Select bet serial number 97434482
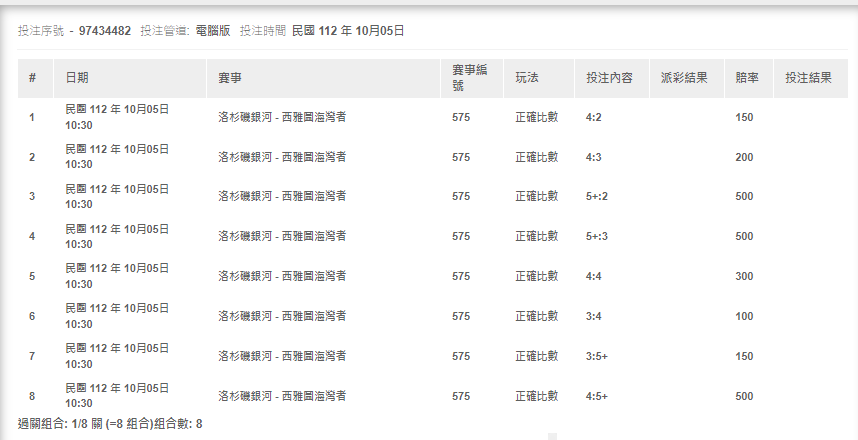 105,31
